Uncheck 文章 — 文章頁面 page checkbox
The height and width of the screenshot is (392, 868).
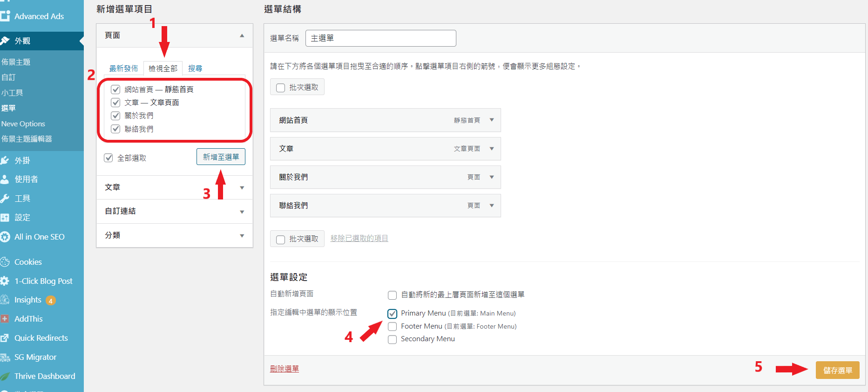pos(116,102)
